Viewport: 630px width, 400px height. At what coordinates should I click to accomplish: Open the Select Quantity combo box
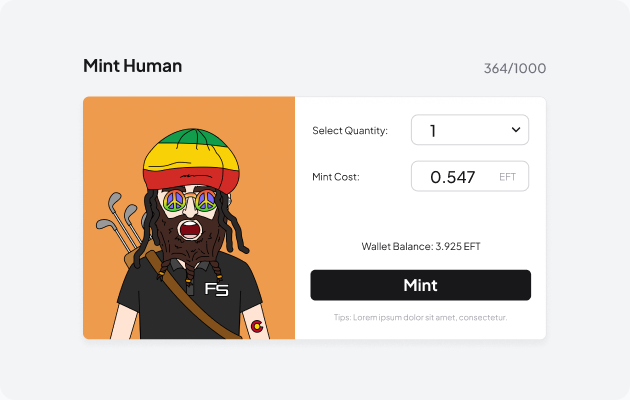pyautogui.click(x=469, y=130)
